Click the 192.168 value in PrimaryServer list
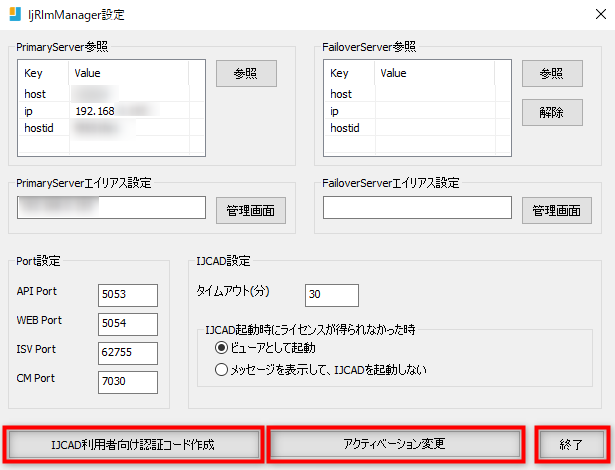The height and width of the screenshot is (470, 615). point(95,111)
